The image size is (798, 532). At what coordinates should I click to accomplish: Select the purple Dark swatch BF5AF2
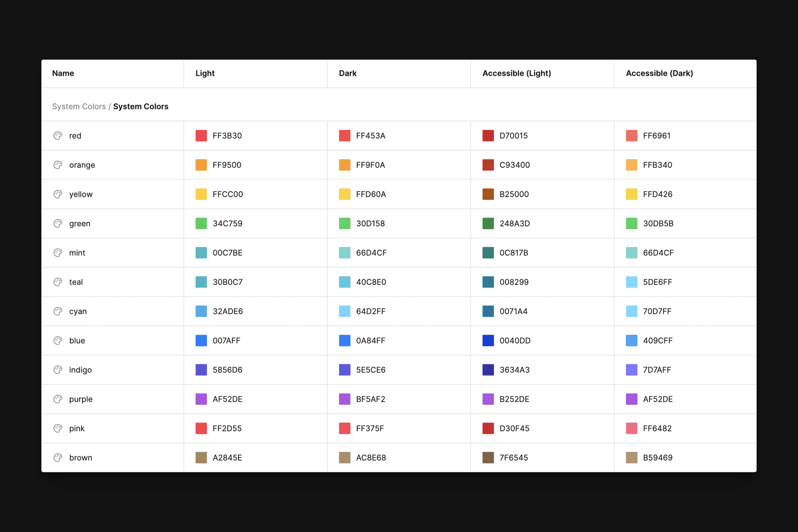coord(344,399)
